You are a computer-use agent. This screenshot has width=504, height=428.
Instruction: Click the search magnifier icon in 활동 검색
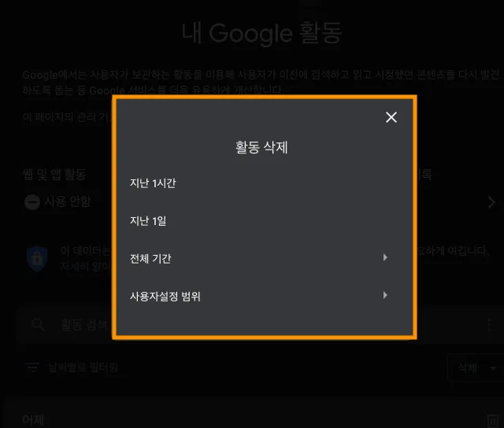[38, 325]
